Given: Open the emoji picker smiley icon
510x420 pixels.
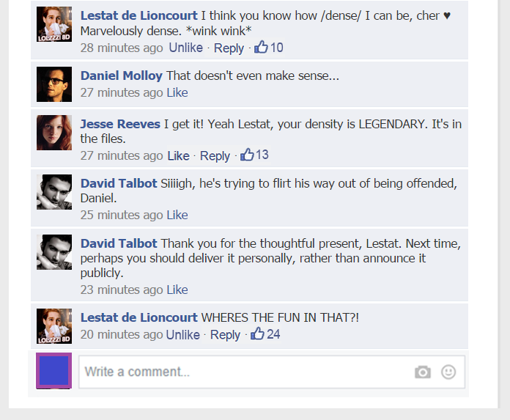Looking at the screenshot, I should 448,372.
